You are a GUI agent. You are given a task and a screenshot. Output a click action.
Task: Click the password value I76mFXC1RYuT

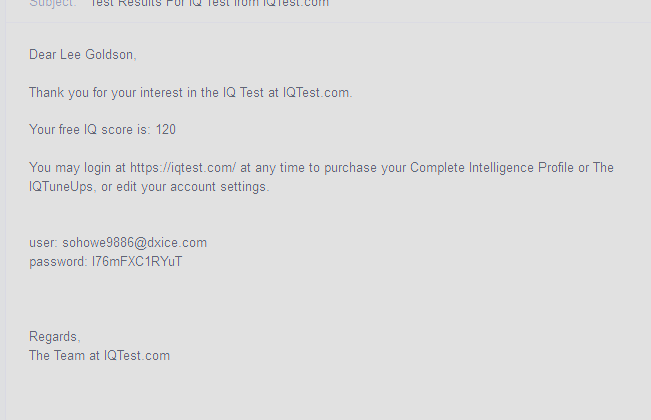(x=137, y=262)
